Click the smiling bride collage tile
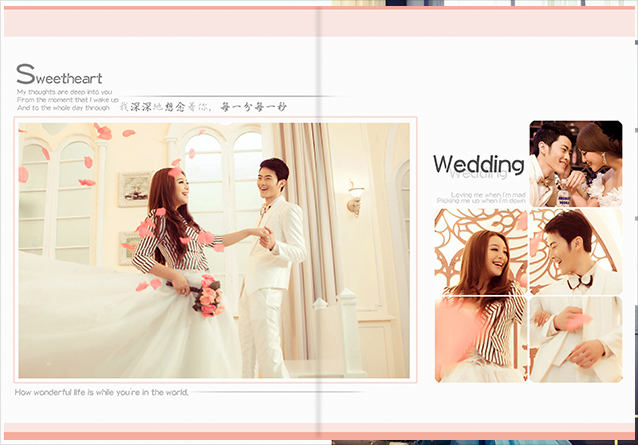 (x=480, y=250)
